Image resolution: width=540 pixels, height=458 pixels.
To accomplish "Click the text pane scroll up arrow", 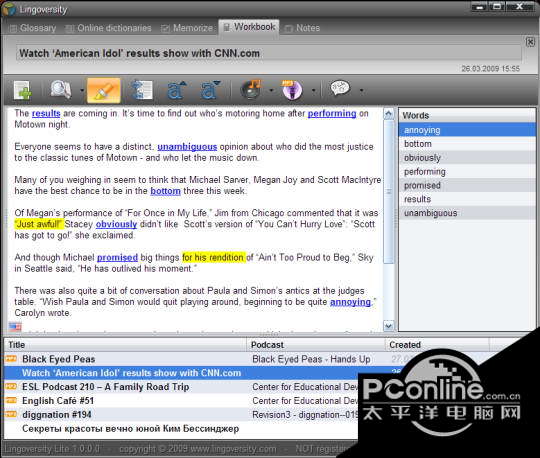I will pos(388,114).
